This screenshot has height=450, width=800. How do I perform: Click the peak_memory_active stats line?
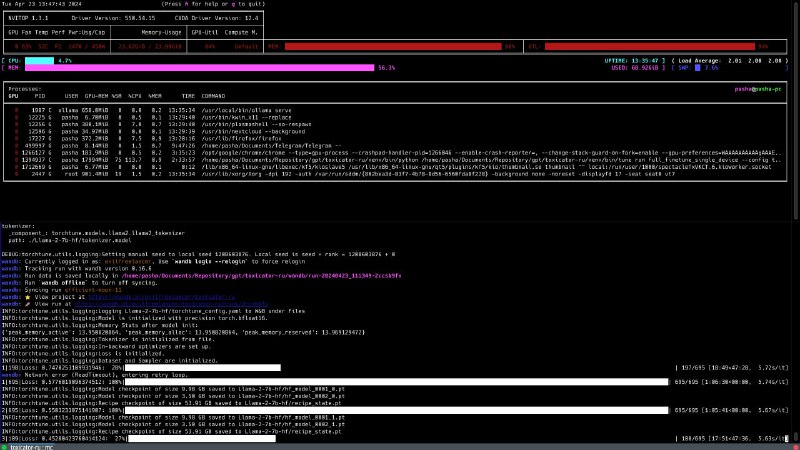point(183,332)
